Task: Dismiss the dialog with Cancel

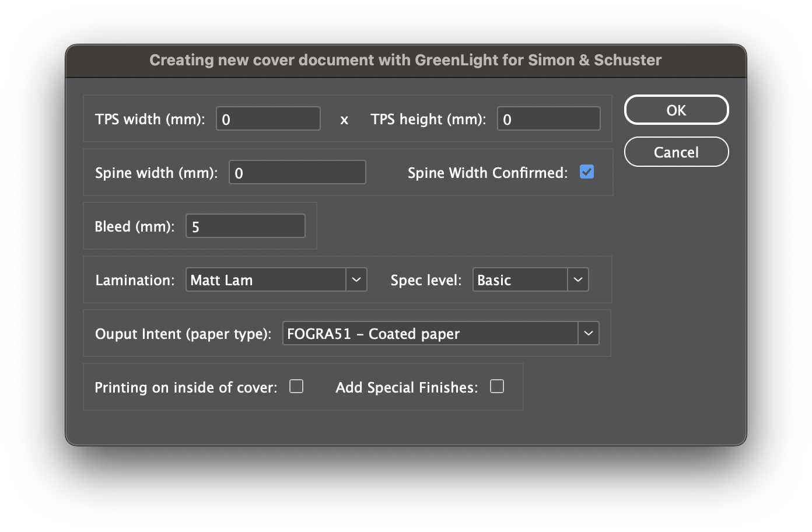Action: tap(676, 152)
